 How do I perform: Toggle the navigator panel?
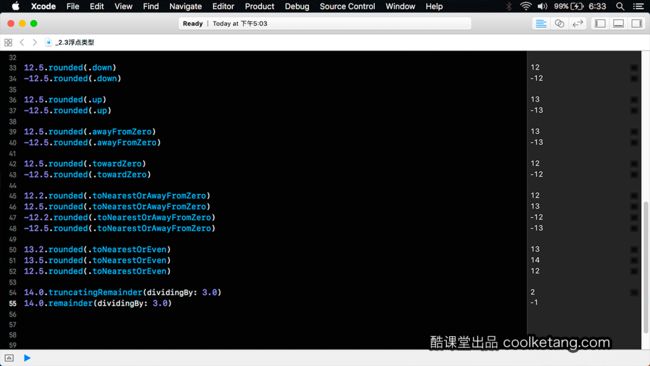click(600, 24)
